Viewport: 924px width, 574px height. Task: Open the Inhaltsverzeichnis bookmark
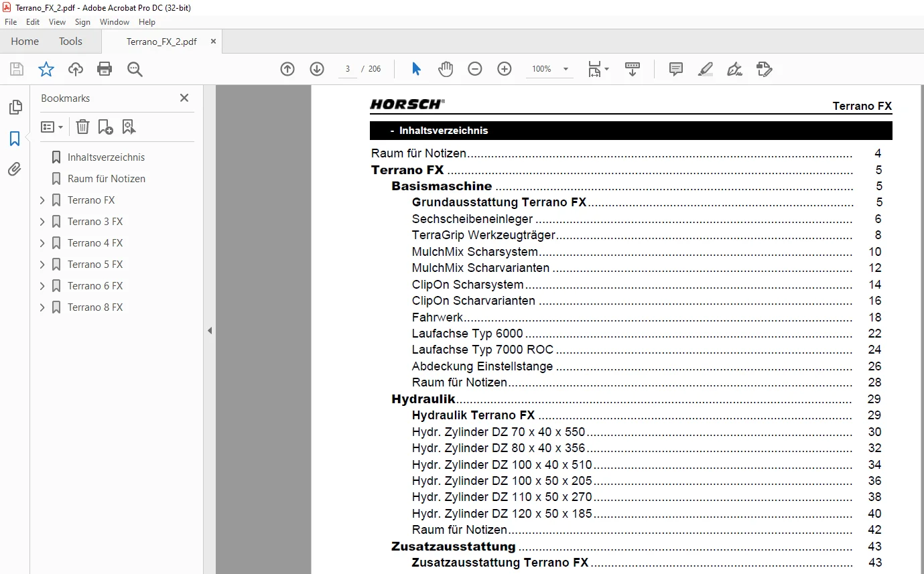(x=106, y=157)
